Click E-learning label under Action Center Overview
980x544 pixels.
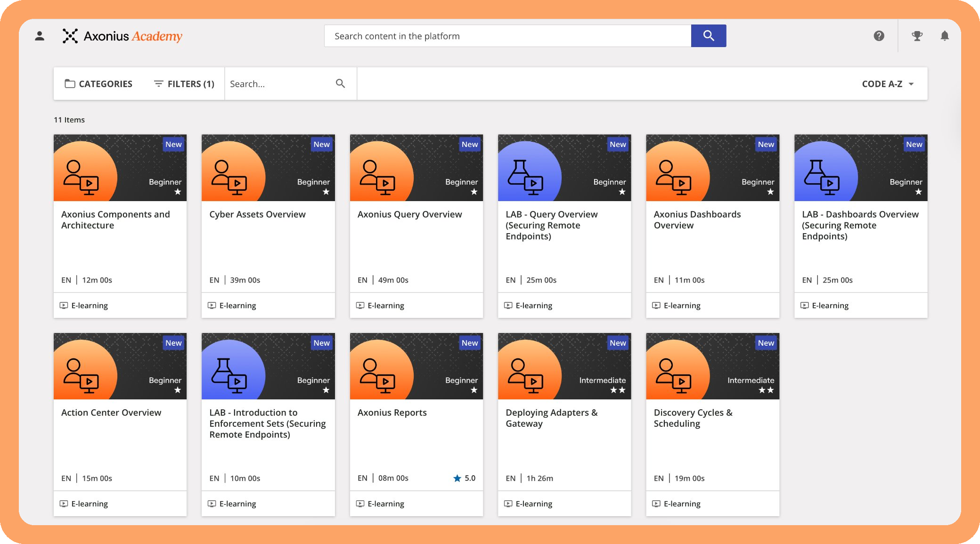tap(90, 503)
